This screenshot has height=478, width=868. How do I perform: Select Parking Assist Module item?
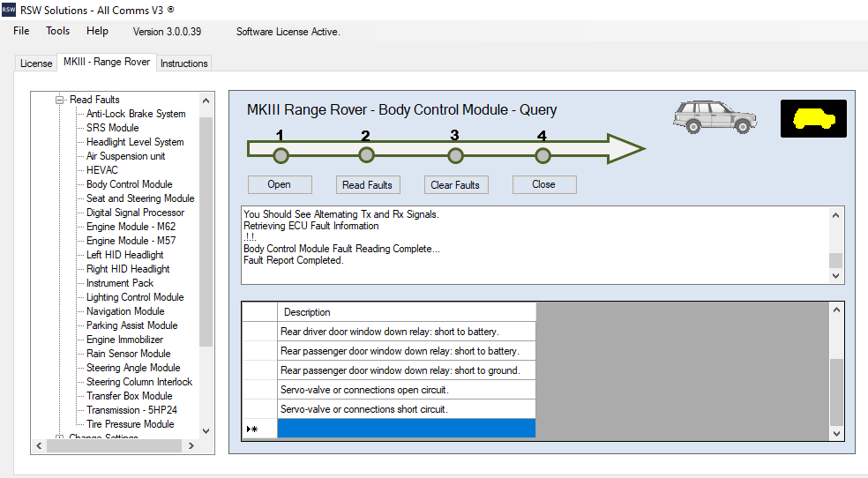[131, 325]
